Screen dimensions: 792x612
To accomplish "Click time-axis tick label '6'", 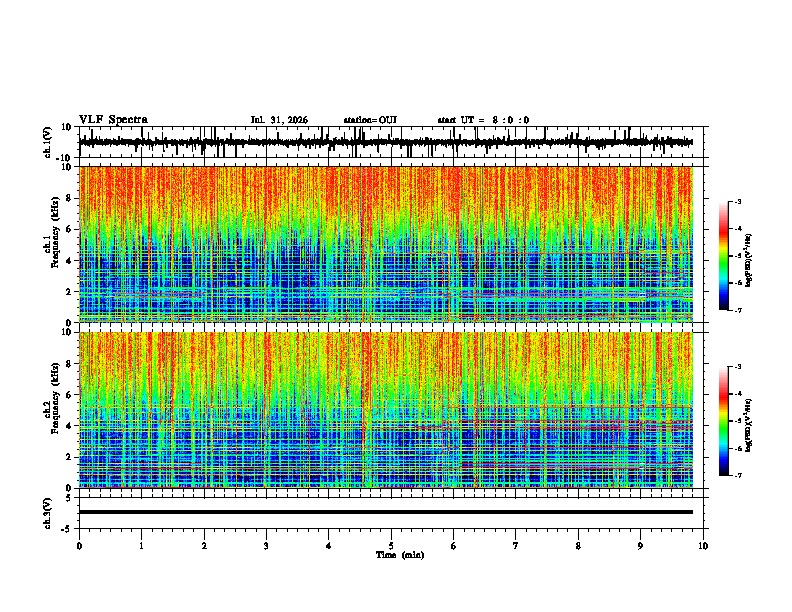I will [x=454, y=546].
